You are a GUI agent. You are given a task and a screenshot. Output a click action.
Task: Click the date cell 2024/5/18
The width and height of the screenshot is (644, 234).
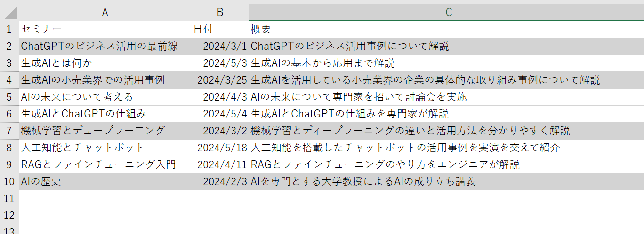220,148
